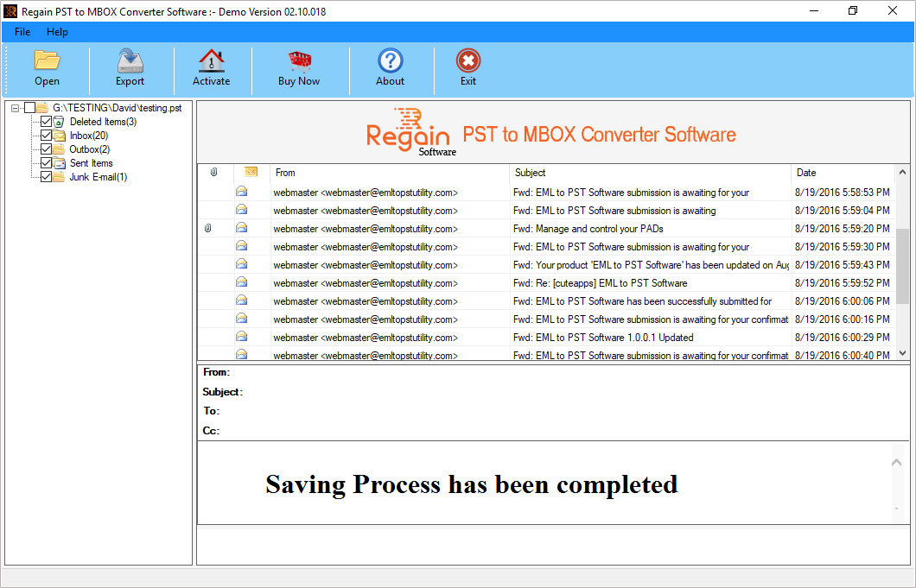This screenshot has width=916, height=588.
Task: Click the red Exit icon
Action: [x=468, y=60]
